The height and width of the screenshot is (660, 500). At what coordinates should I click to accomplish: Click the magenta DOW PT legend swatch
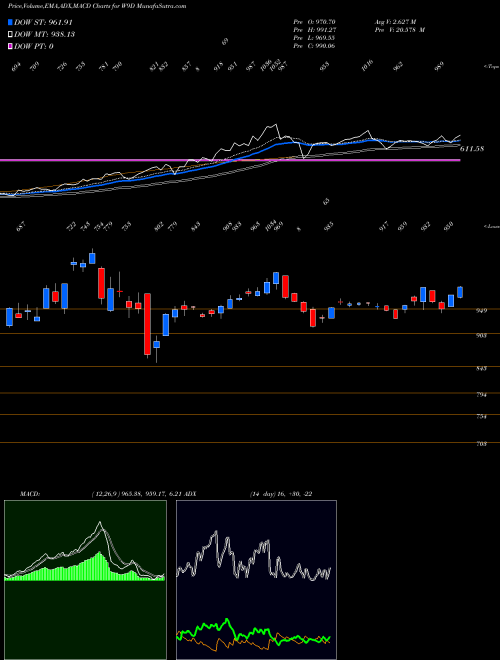pyautogui.click(x=10, y=46)
